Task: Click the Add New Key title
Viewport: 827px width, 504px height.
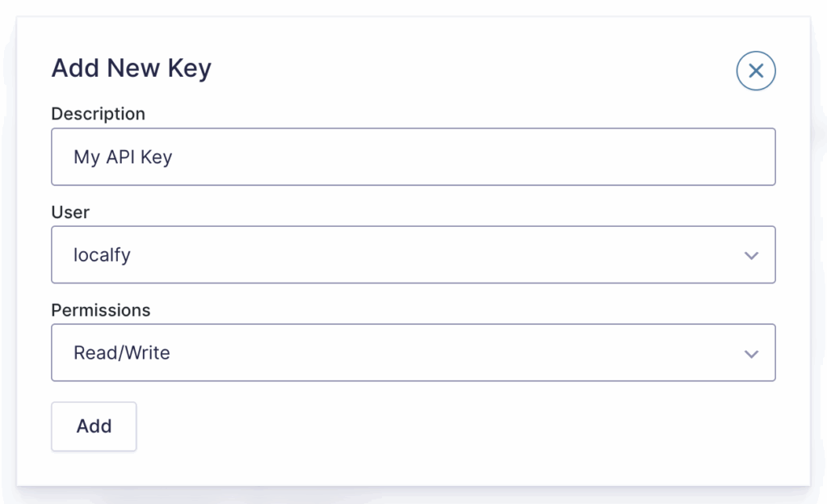Action: [131, 68]
